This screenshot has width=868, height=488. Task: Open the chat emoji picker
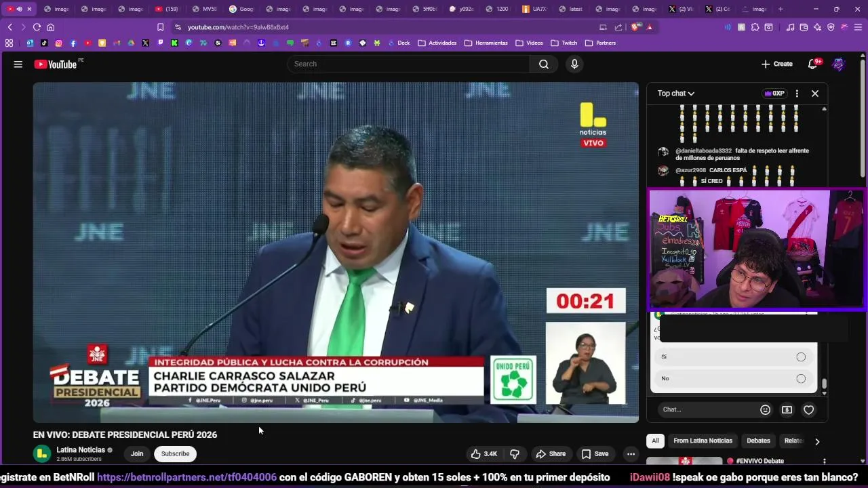(766, 410)
